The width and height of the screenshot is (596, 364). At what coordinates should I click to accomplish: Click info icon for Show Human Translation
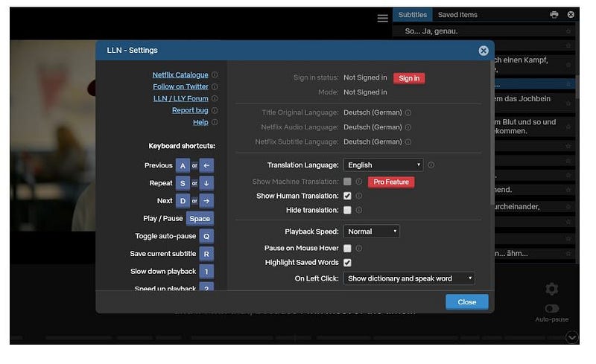pos(359,196)
